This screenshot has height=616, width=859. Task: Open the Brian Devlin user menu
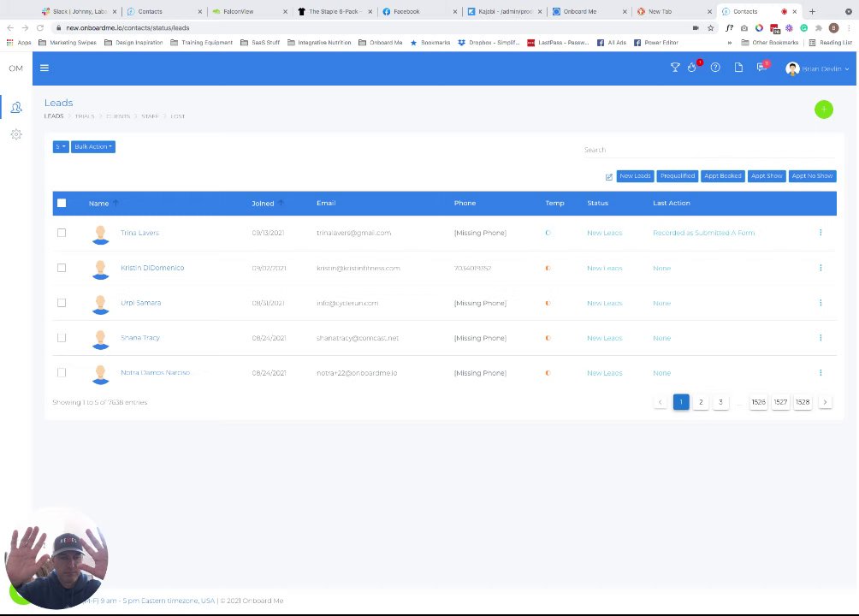(817, 68)
